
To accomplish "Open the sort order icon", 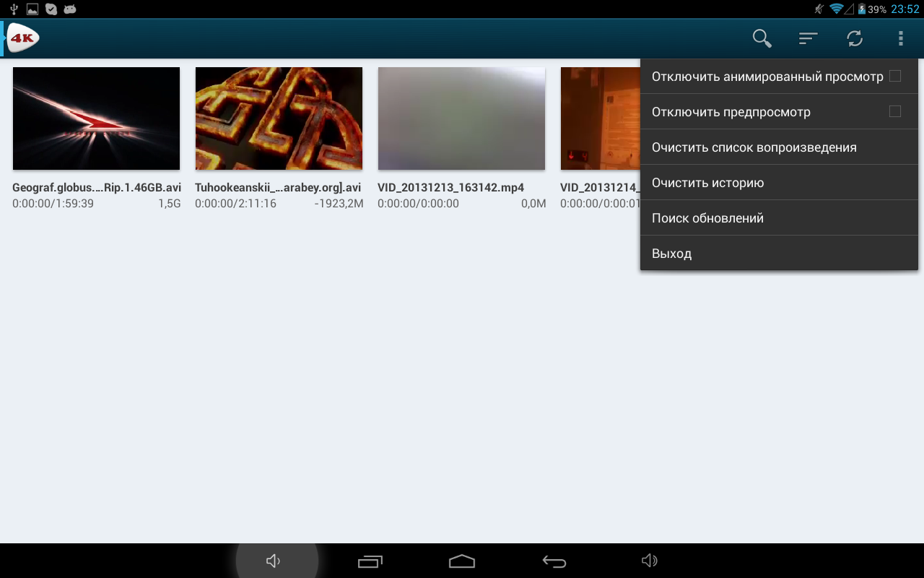I will [808, 38].
